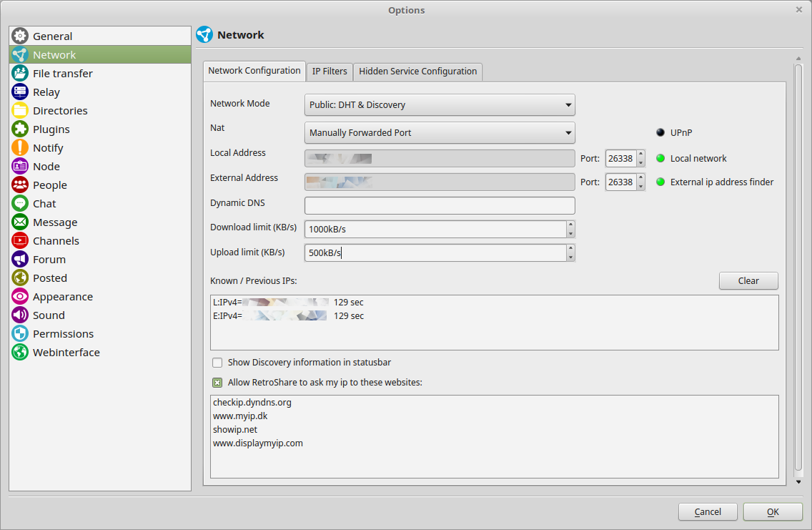This screenshot has height=530, width=812.
Task: Confirm settings with the OK button
Action: [773, 512]
